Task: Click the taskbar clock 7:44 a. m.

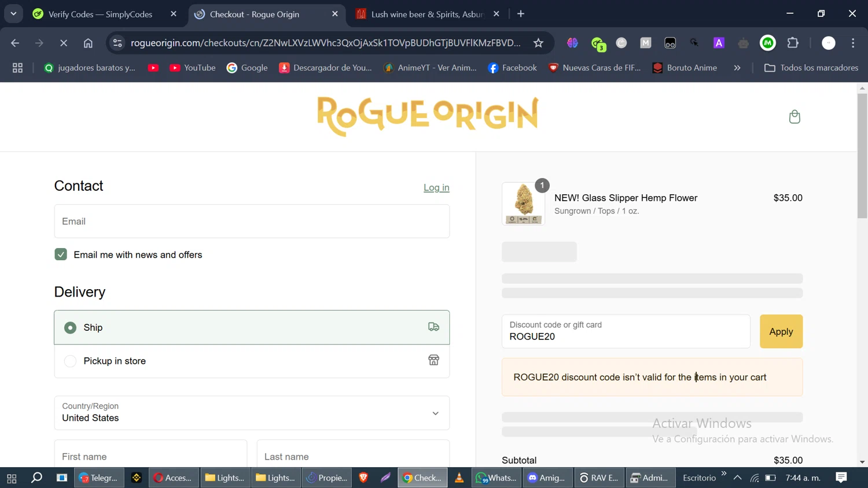Action: pos(803,478)
